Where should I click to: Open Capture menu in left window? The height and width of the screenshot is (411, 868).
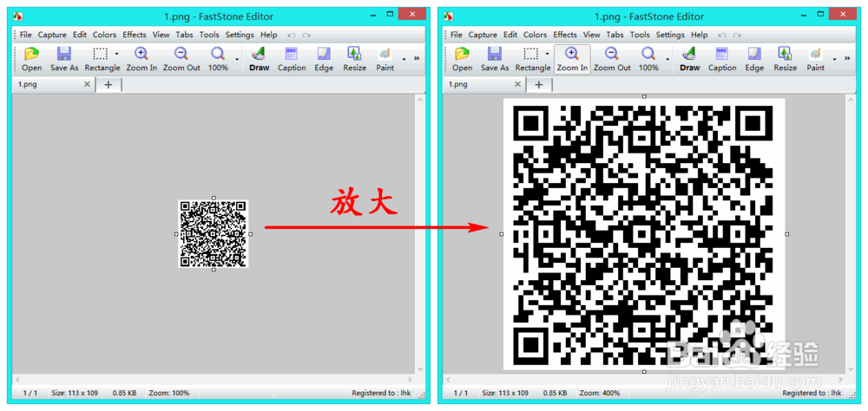point(52,35)
